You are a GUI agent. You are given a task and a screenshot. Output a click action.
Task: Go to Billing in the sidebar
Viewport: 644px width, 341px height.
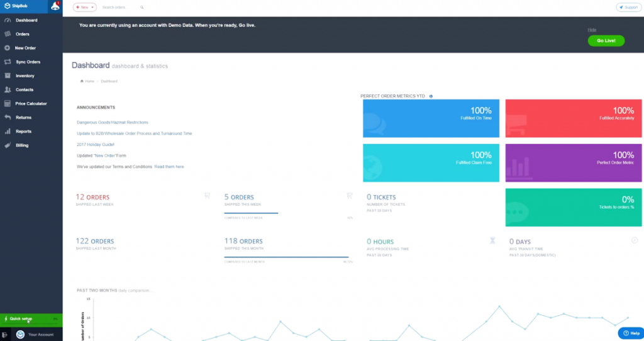[x=22, y=145]
